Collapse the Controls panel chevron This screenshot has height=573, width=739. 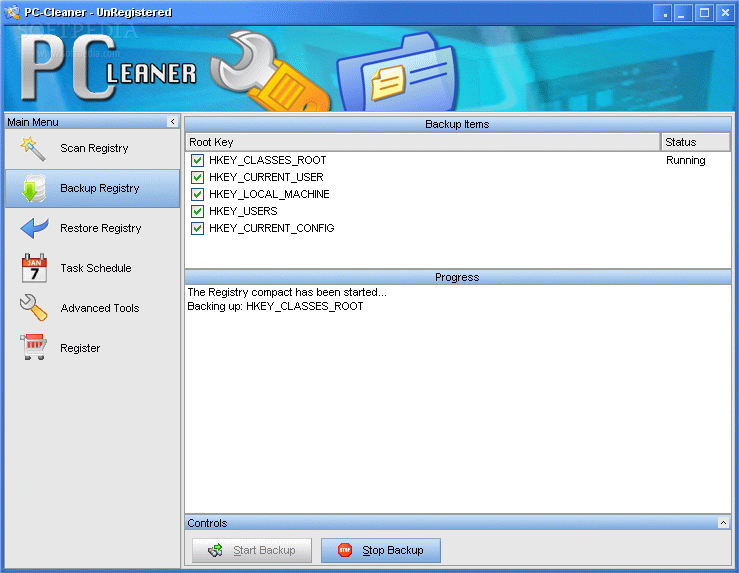tap(723, 523)
